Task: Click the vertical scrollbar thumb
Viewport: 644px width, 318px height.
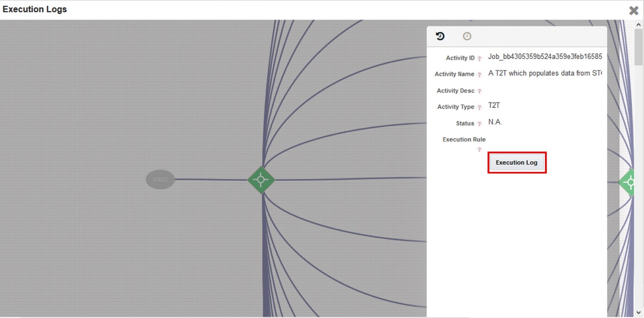Action: 639,47
